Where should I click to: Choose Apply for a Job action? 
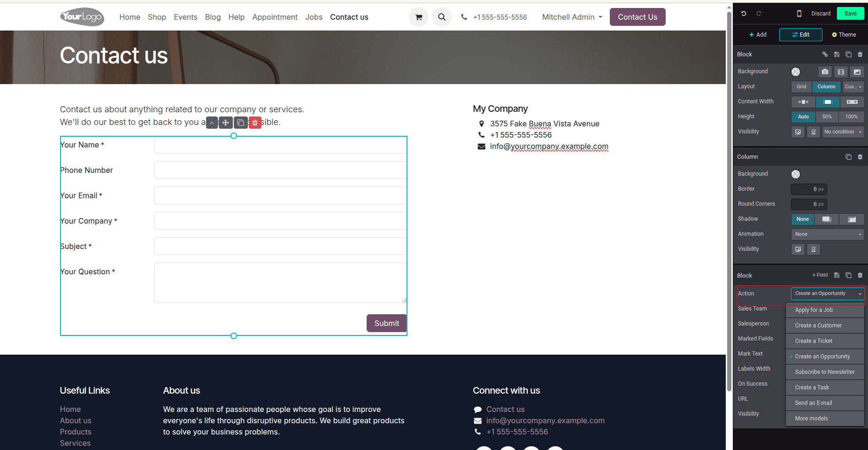tap(825, 310)
